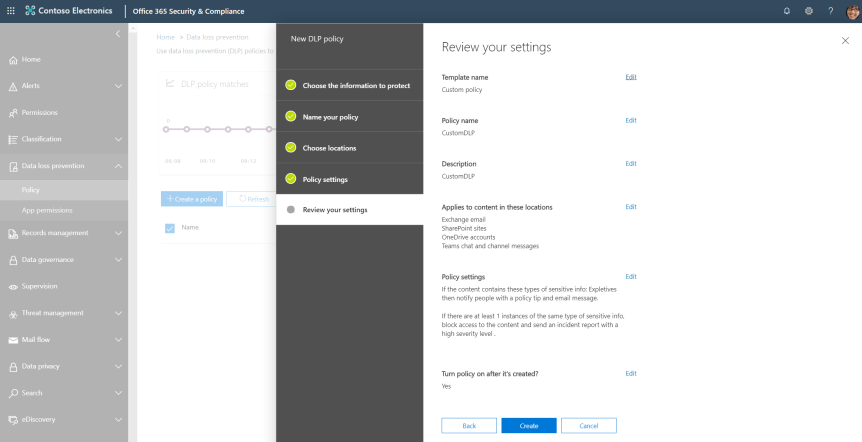Screen dimensions: 862x442
Task: Collapse the left navigation pane
Action: [119, 35]
